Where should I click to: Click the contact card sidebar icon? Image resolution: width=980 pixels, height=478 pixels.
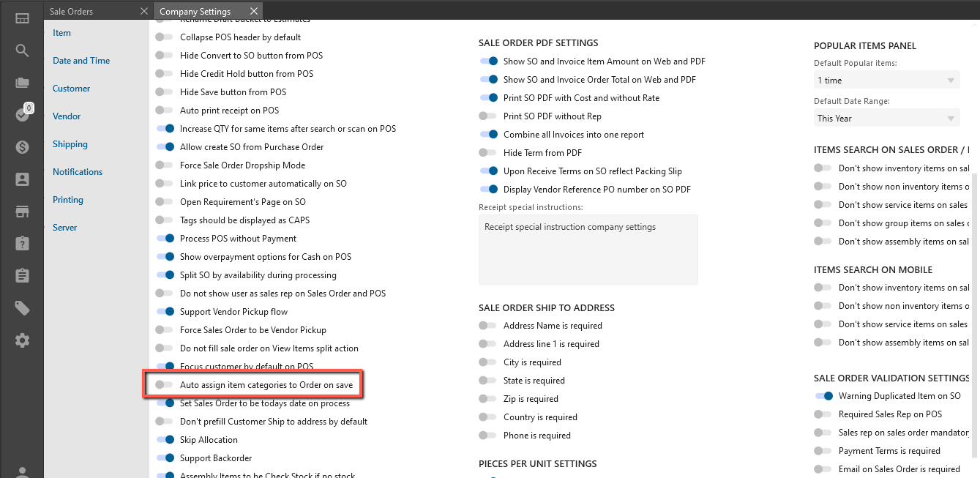coord(22,179)
